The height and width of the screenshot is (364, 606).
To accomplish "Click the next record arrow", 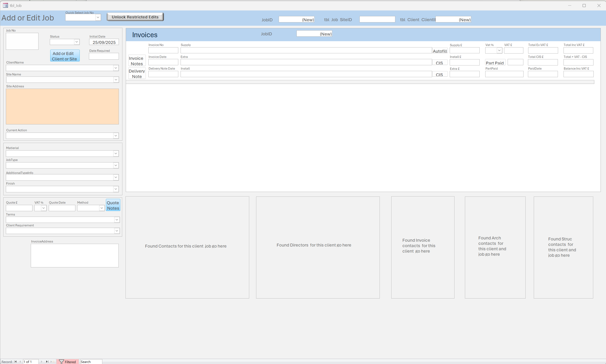I will click(x=41, y=361).
